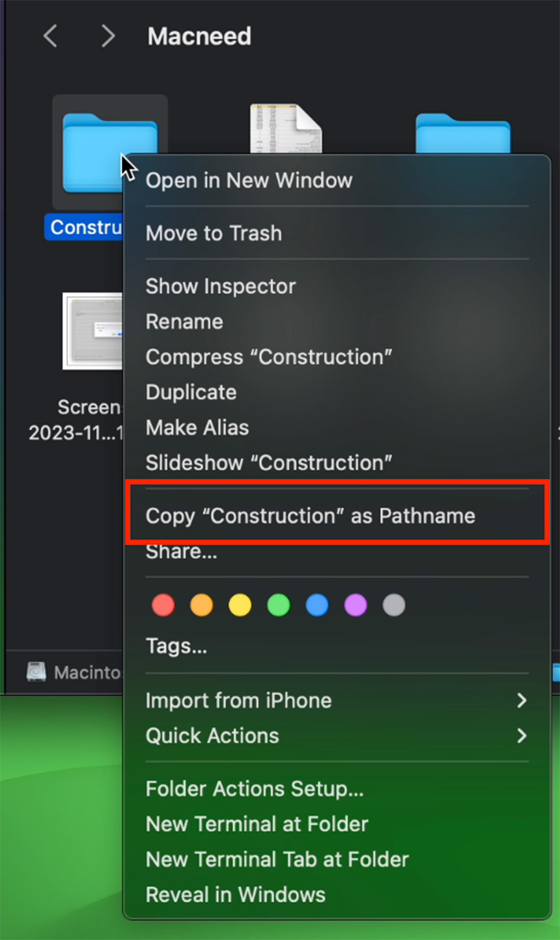Choose Folder Actions Setup…

[337, 789]
